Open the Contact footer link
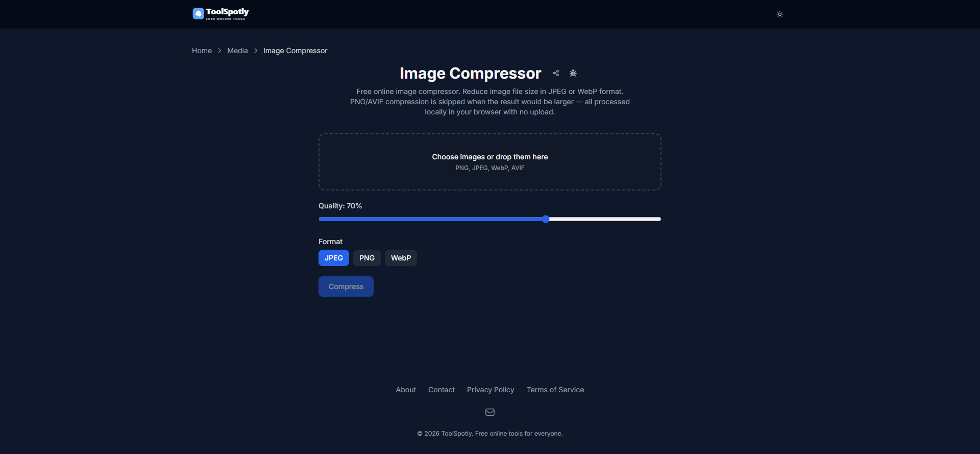Screen dimensions: 980x454 pos(442,390)
